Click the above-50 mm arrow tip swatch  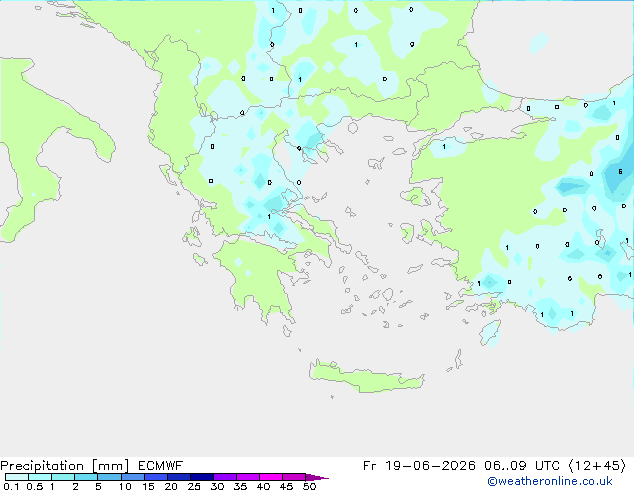(x=316, y=477)
